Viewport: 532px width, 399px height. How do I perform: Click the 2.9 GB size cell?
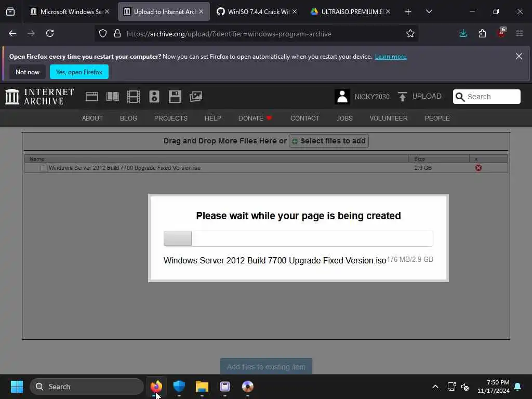pos(423,168)
